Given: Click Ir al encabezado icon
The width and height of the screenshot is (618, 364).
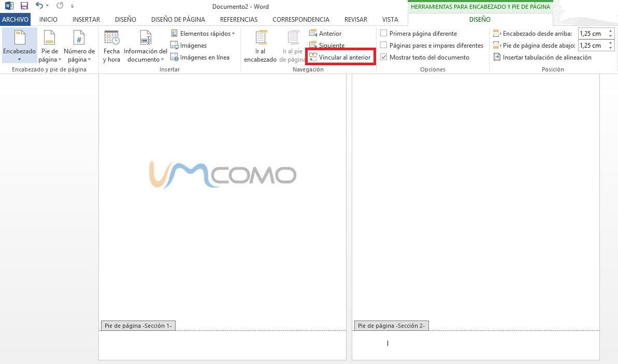Looking at the screenshot, I should coord(260,47).
